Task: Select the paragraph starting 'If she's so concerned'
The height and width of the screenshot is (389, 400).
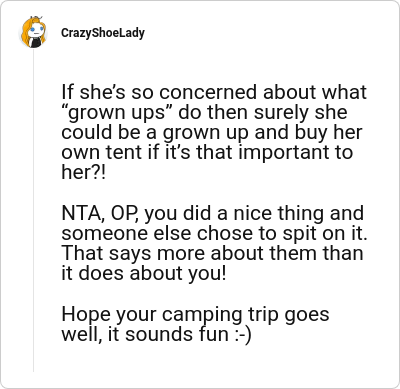Action: click(x=214, y=132)
